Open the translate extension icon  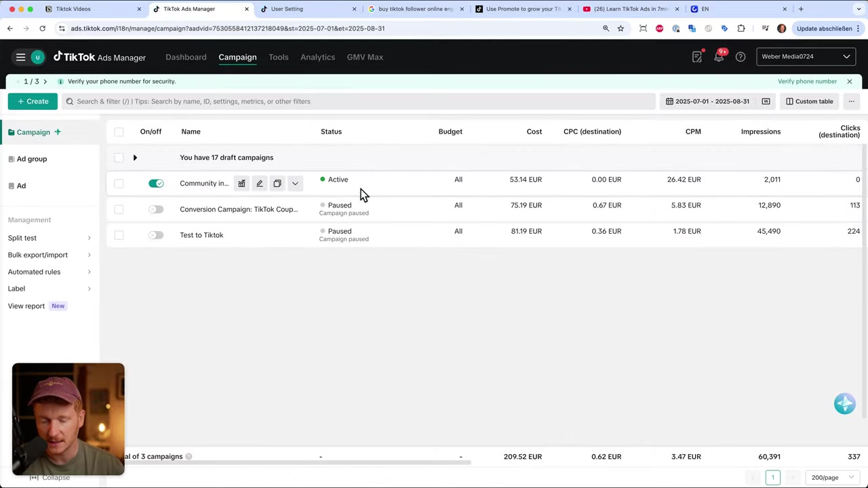692,28
